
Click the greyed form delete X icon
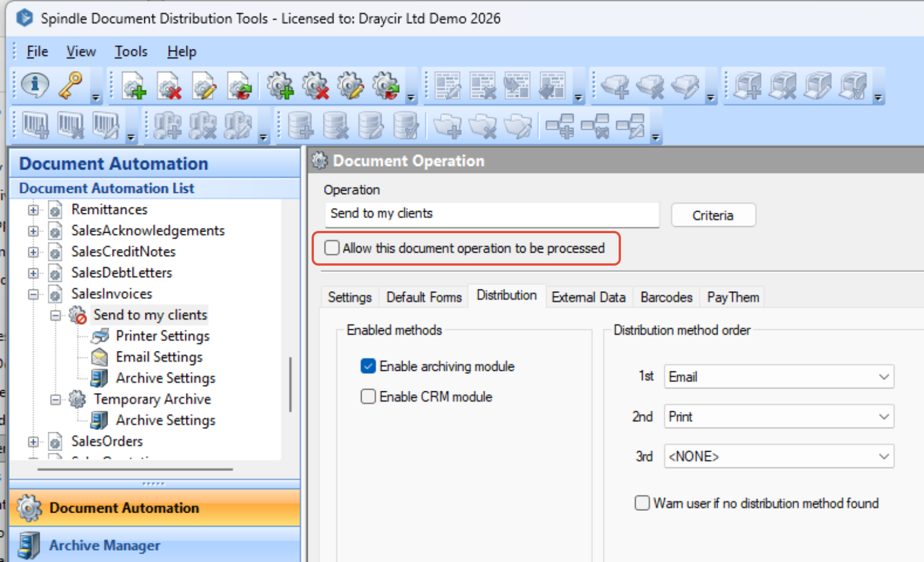483,85
